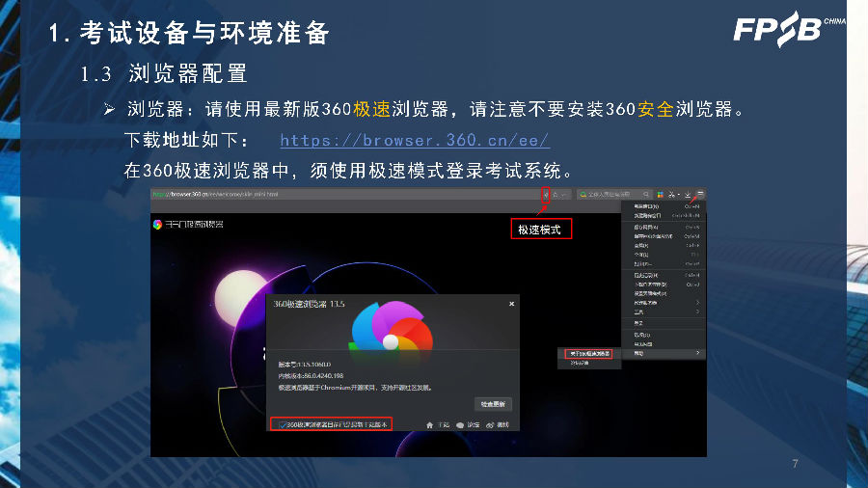Open the colorful apps grid icon in toolbar
The height and width of the screenshot is (488, 868).
tap(660, 195)
